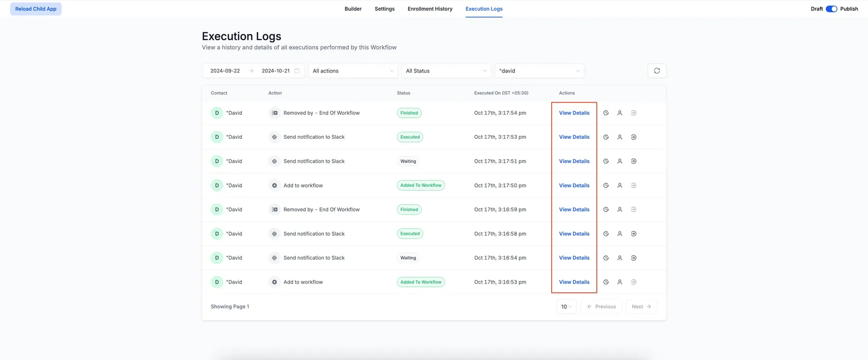
Task: Click Waiting status badge at 3:16:54 pm
Action: [408, 258]
